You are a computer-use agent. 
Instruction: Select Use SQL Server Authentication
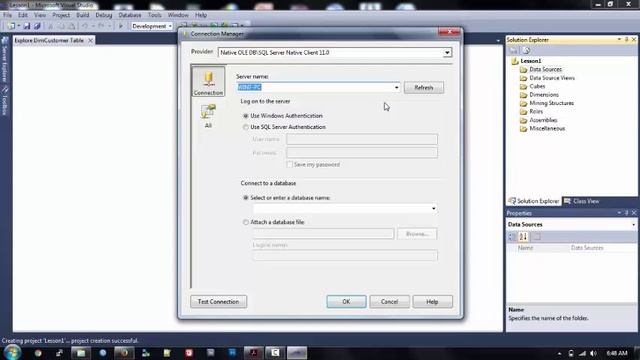246,127
